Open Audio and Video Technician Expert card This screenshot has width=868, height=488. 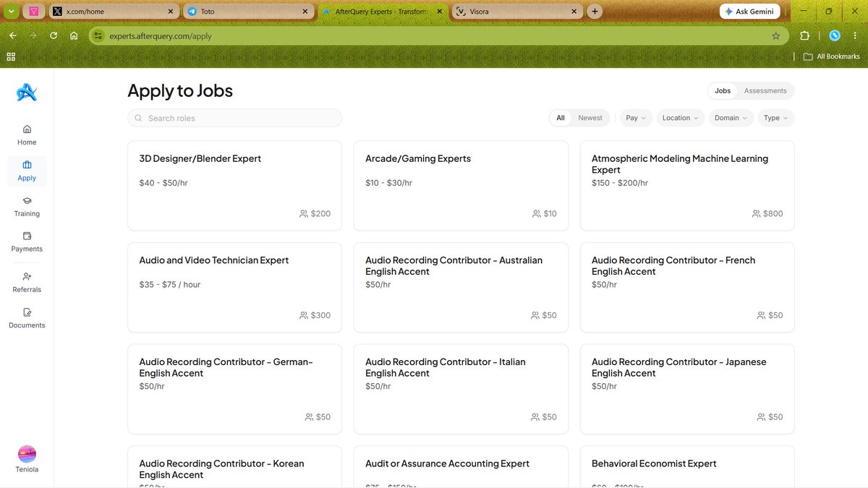coord(234,287)
